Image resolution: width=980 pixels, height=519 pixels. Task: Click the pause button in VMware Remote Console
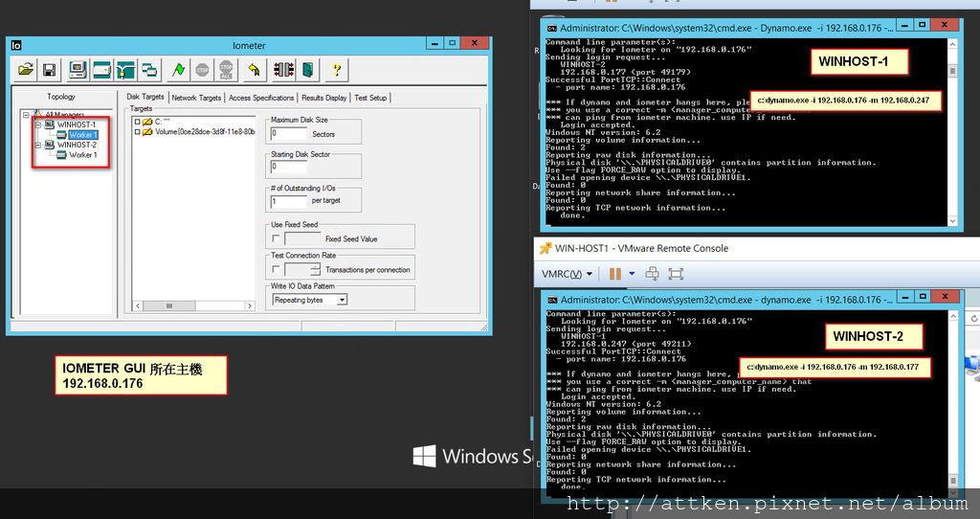click(x=615, y=274)
